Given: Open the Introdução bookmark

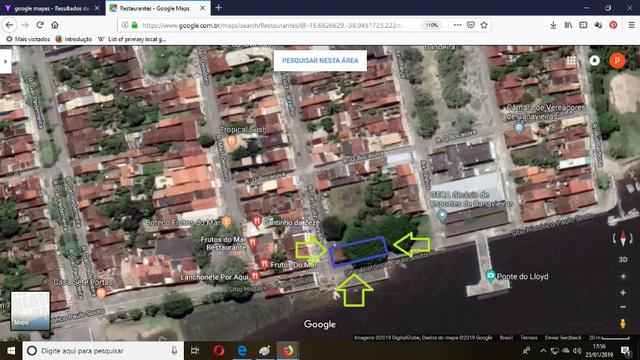Looking at the screenshot, I should (x=74, y=39).
